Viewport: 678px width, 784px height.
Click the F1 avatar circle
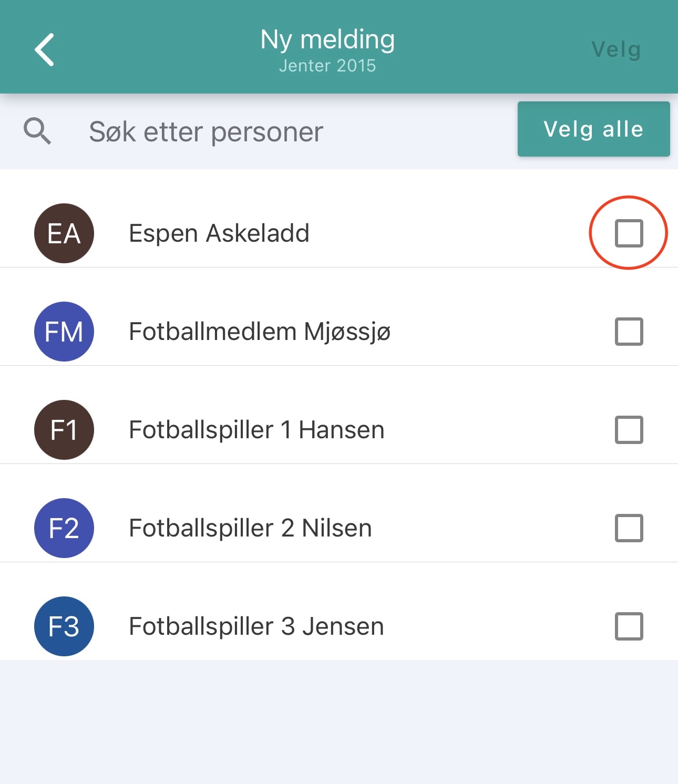point(64,430)
